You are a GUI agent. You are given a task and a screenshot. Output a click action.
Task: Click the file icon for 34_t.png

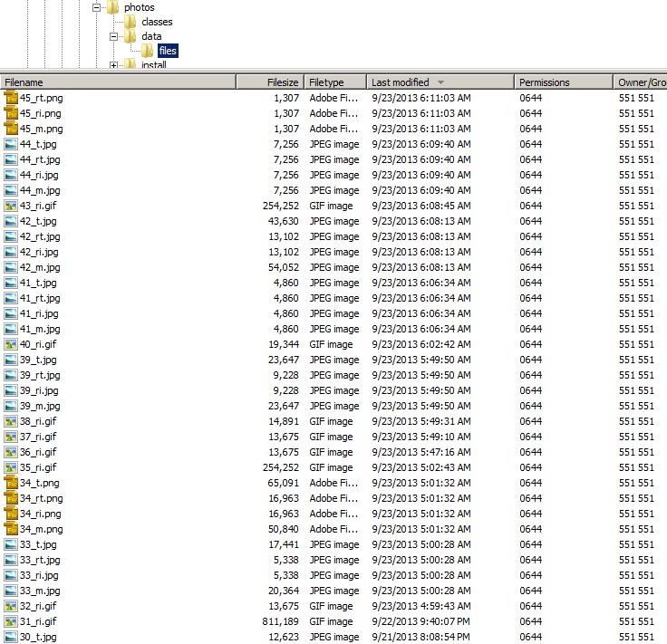pos(11,483)
